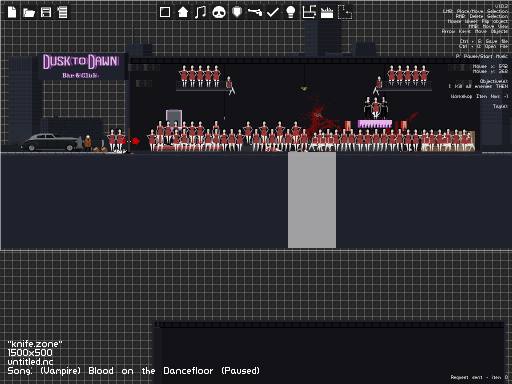
Task: Click the Mouse x coordinate readout
Action: point(490,66)
